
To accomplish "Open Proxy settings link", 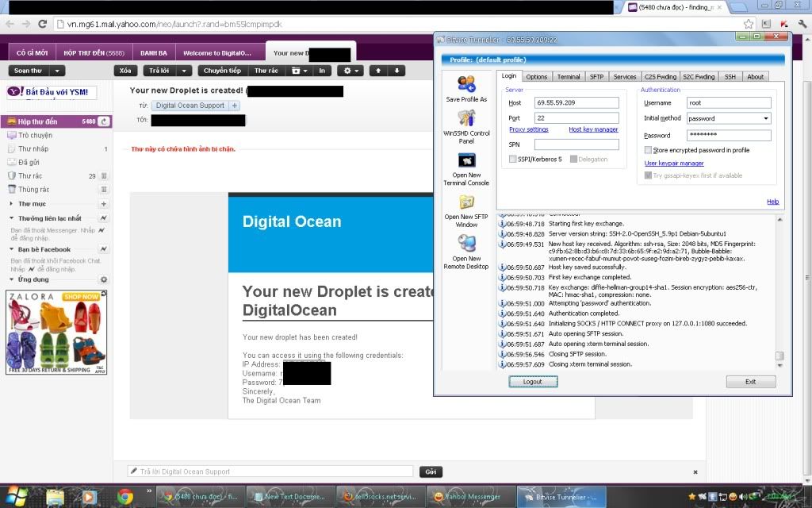I will click(529, 129).
